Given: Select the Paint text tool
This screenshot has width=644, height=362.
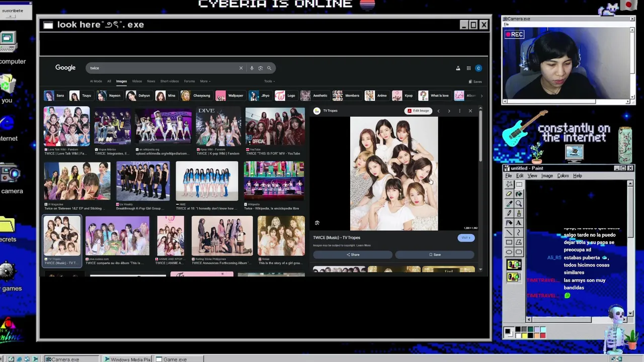Looking at the screenshot, I should (519, 223).
